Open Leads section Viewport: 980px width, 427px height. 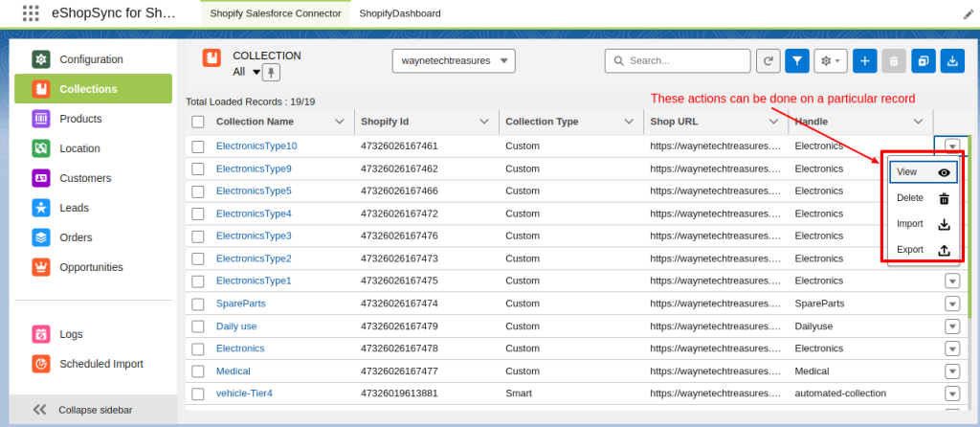(93, 208)
